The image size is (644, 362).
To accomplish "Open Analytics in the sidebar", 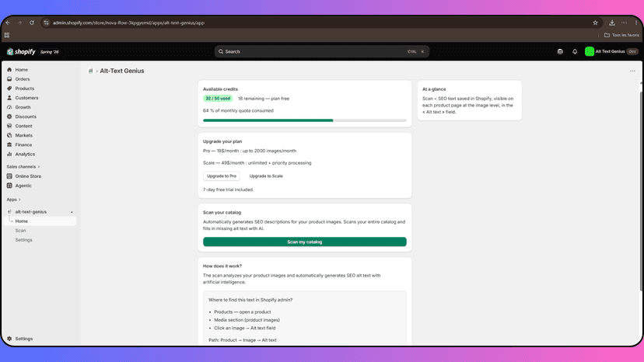I will point(25,155).
